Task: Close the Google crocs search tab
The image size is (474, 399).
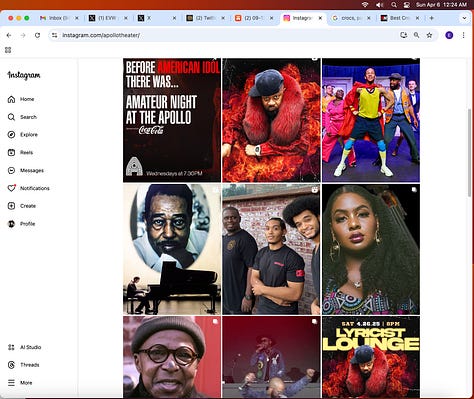Action: [x=369, y=18]
